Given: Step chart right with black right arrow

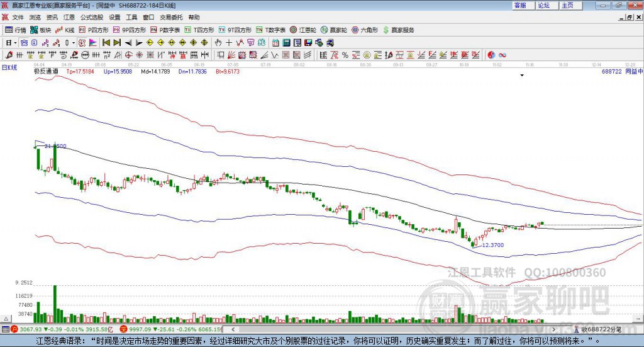Looking at the screenshot, I should point(139,43).
